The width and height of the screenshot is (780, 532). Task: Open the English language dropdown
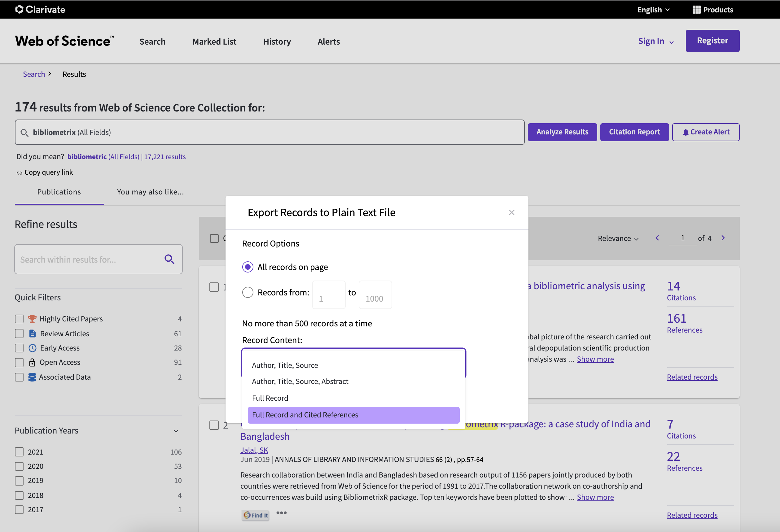[x=653, y=10]
